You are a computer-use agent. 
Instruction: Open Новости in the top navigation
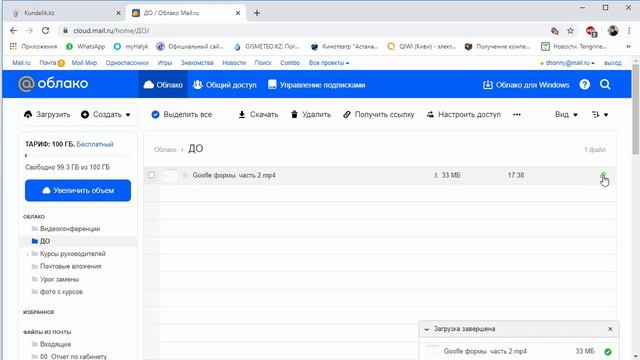tap(234, 63)
